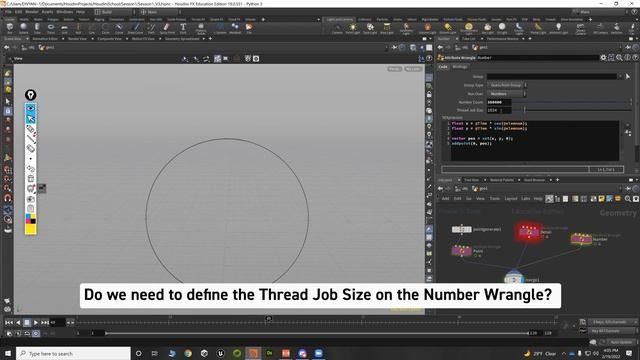The image size is (640, 360).
Task: Click Number Count input field
Action: point(499,102)
